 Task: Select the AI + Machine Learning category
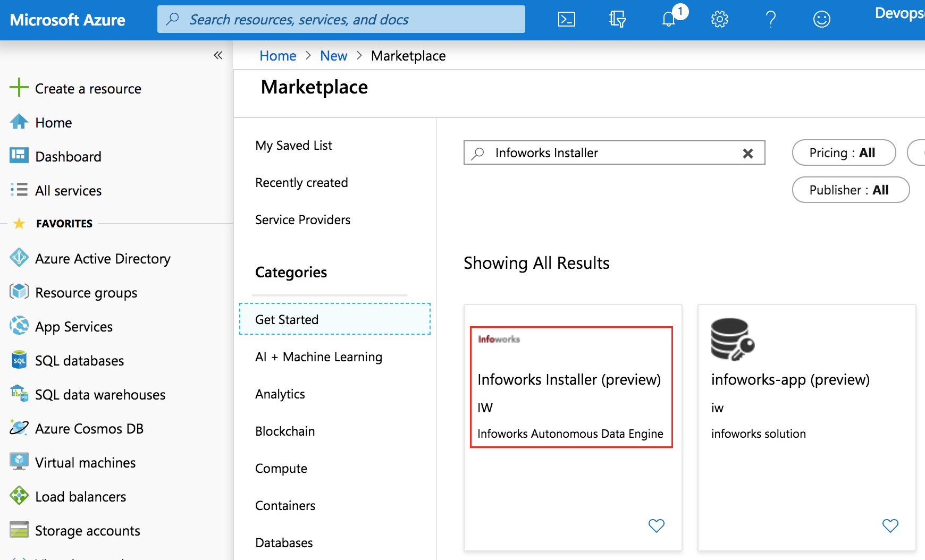coord(318,357)
